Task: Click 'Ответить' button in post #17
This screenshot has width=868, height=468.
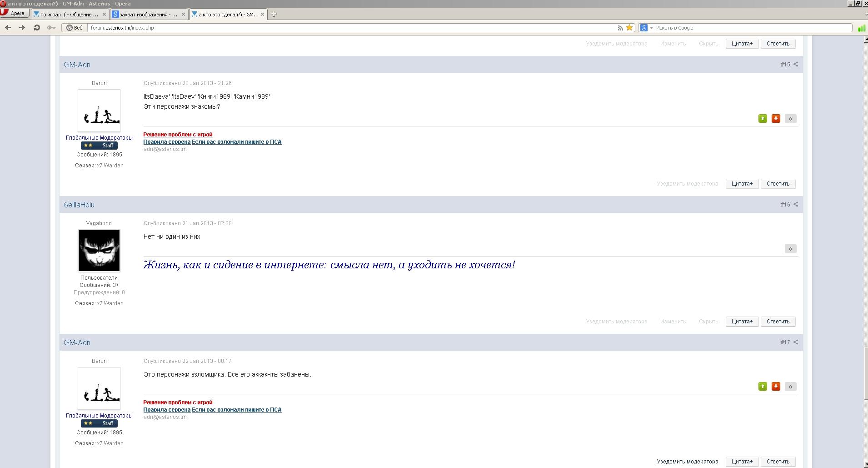Action: click(778, 462)
